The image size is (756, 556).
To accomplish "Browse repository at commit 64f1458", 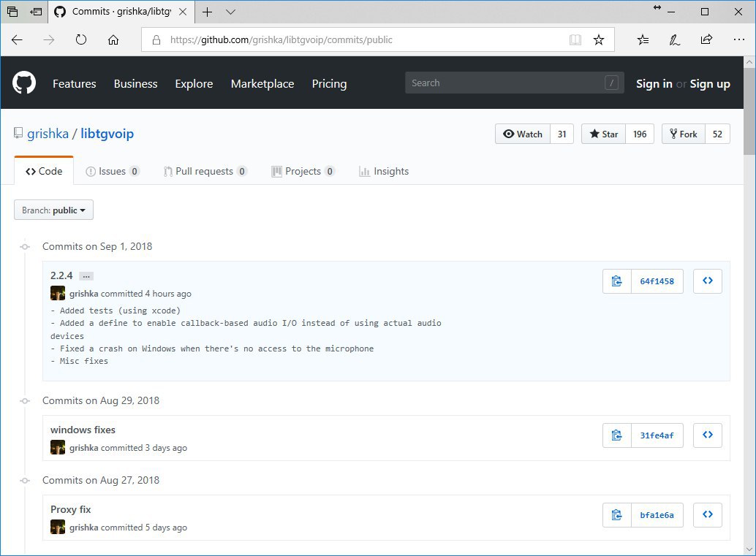I will (x=707, y=281).
